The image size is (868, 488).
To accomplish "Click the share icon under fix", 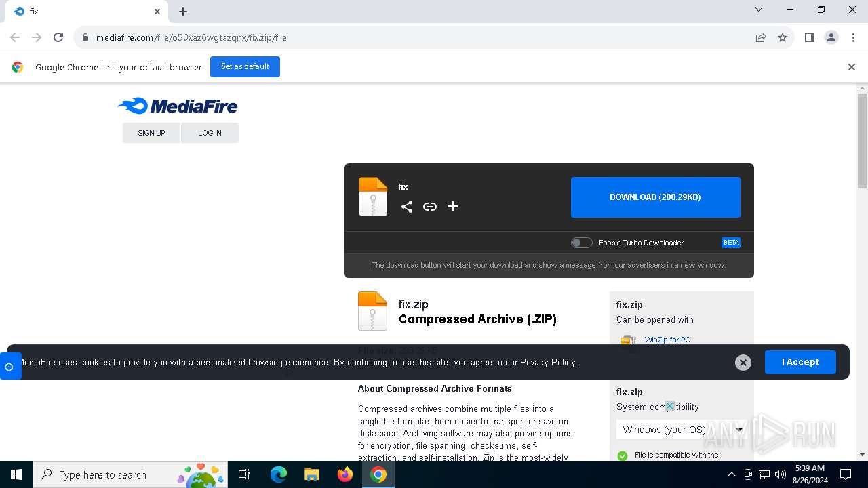I will tap(407, 207).
